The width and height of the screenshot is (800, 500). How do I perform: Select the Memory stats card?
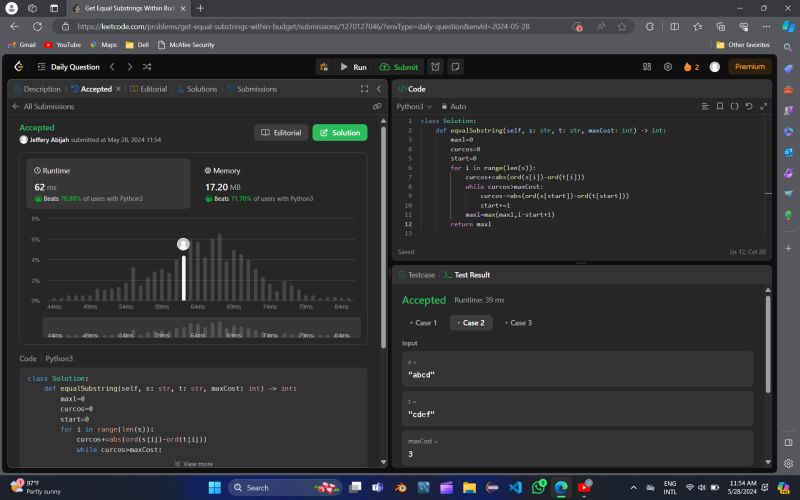pos(278,184)
